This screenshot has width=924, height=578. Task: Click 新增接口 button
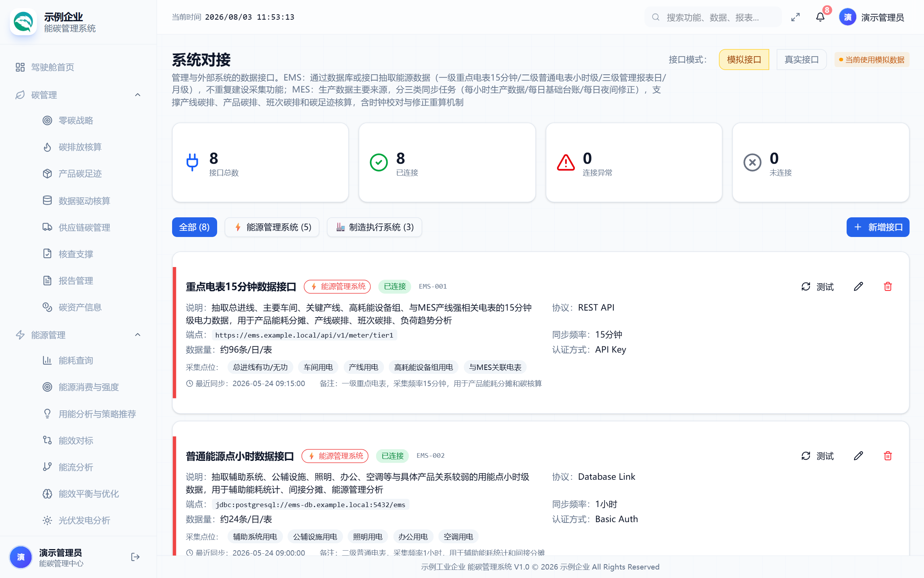[878, 227]
